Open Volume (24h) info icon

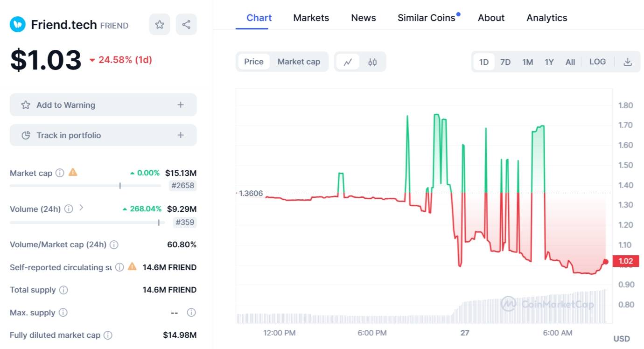(x=69, y=209)
